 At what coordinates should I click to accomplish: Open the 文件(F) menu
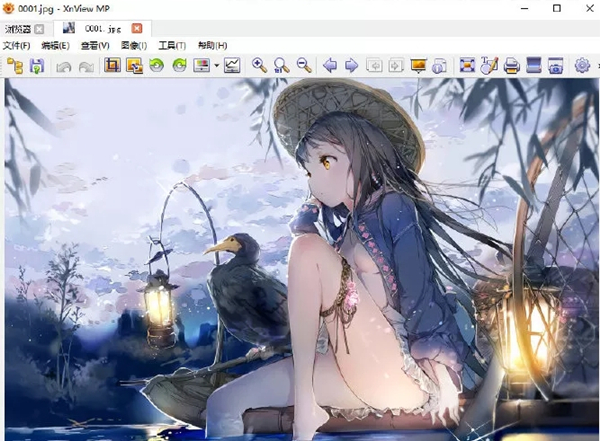pyautogui.click(x=17, y=45)
